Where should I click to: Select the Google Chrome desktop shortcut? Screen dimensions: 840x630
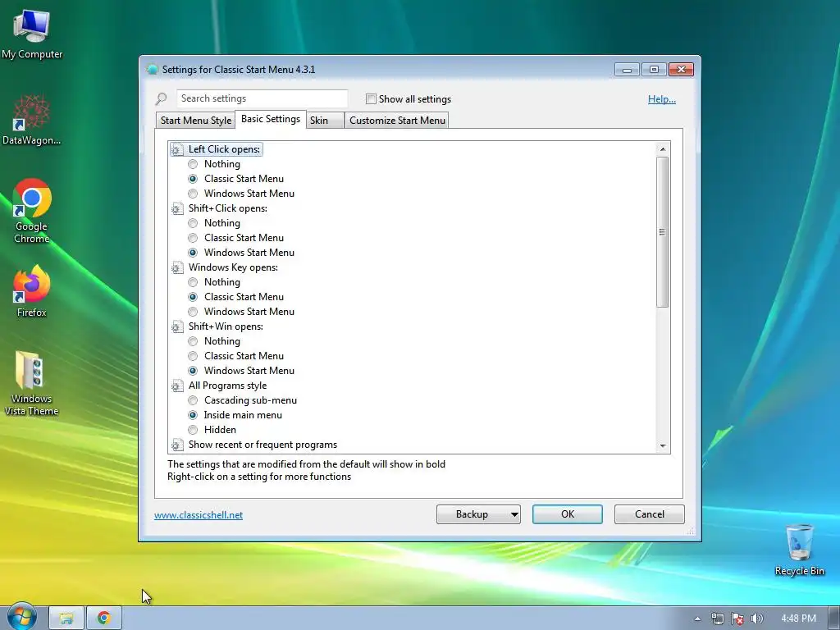pyautogui.click(x=32, y=211)
